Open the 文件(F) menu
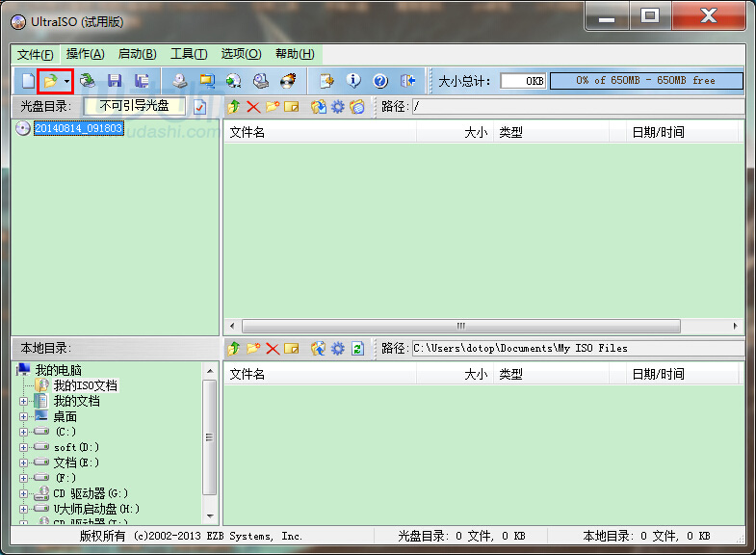Viewport: 756px width, 555px height. pos(36,55)
